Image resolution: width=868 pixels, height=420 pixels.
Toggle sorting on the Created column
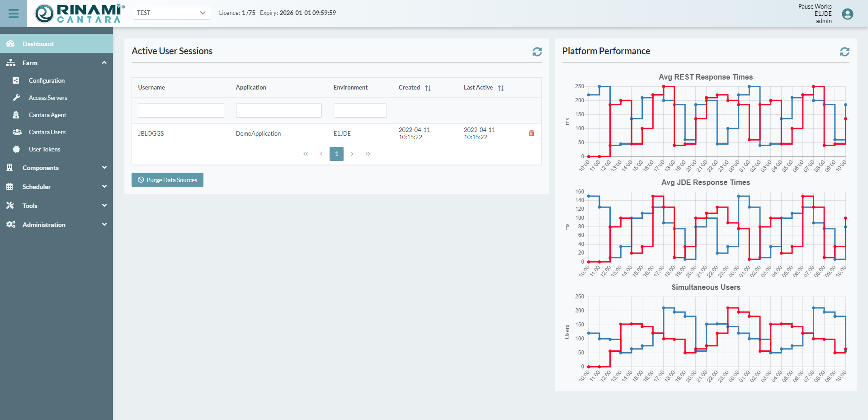coord(428,88)
